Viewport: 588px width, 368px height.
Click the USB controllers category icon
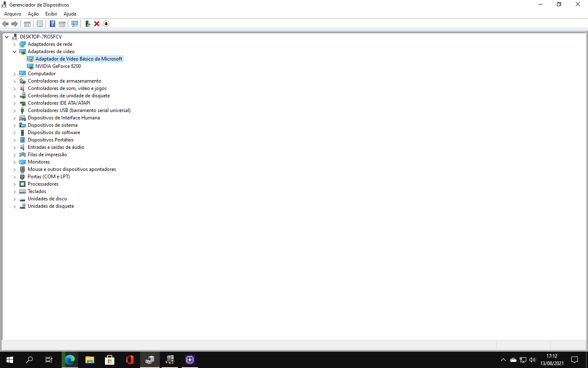(x=22, y=110)
